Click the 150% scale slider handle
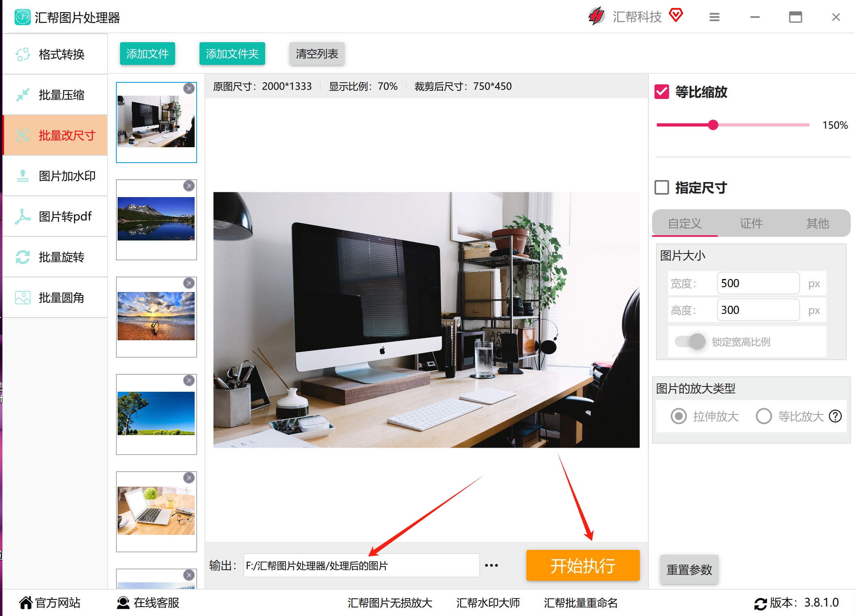 click(x=713, y=125)
